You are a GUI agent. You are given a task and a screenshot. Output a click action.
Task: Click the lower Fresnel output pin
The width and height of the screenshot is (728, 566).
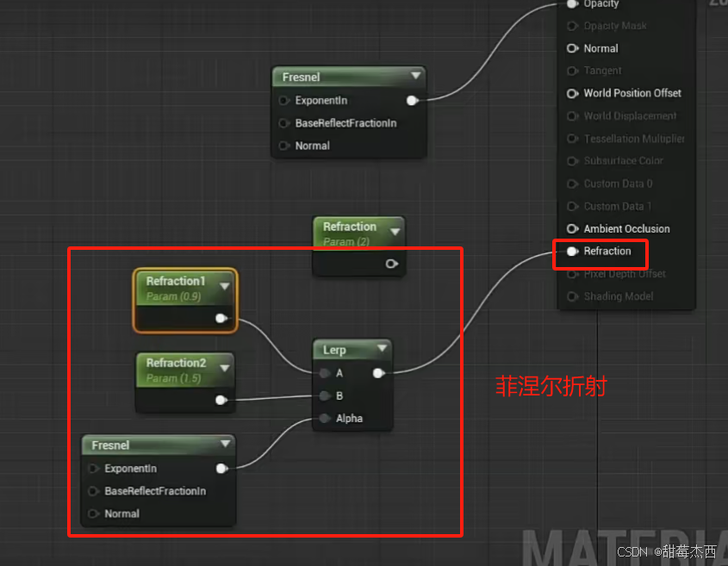tap(221, 469)
